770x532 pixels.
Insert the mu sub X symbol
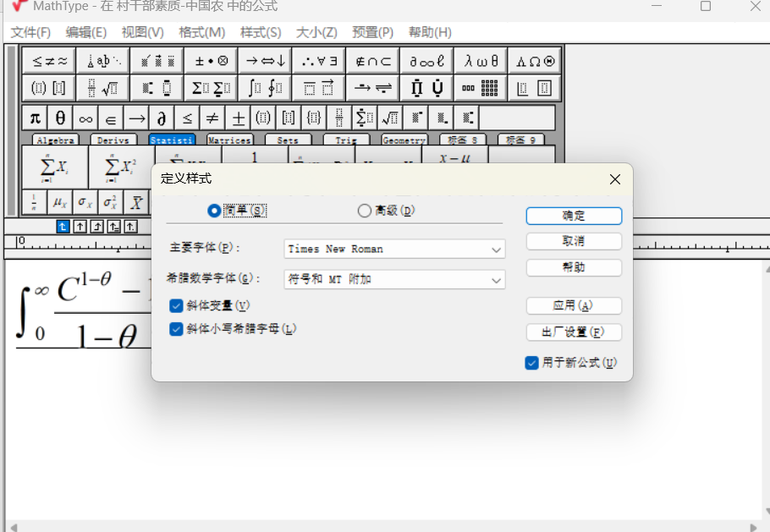pos(60,202)
